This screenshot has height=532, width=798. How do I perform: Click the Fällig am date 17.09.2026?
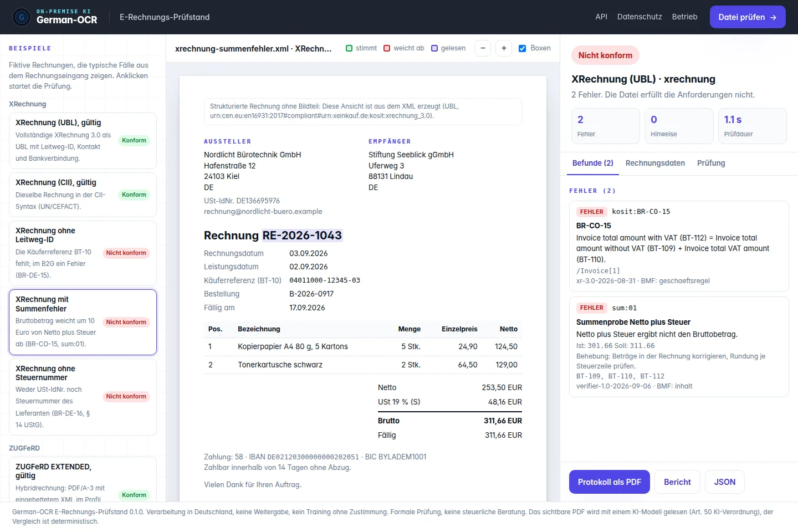[x=307, y=308]
